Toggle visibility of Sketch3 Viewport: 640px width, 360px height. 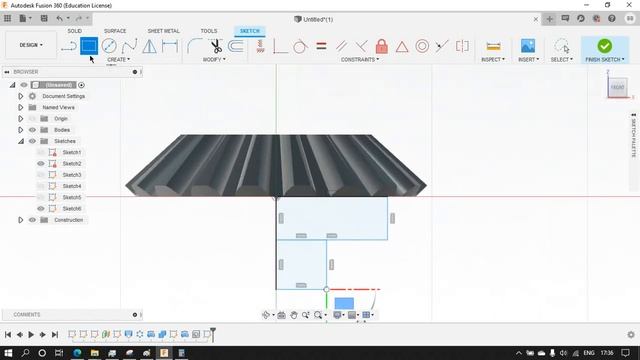point(40,175)
